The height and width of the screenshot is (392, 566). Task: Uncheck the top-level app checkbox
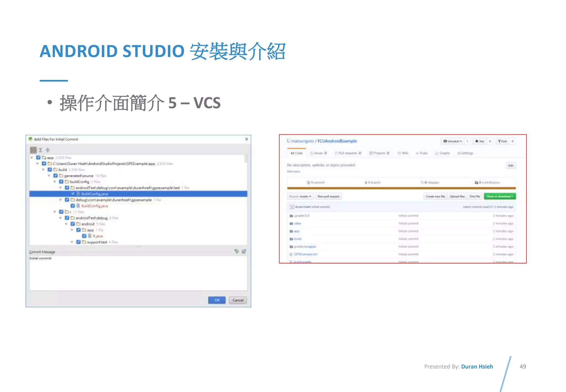pos(38,158)
